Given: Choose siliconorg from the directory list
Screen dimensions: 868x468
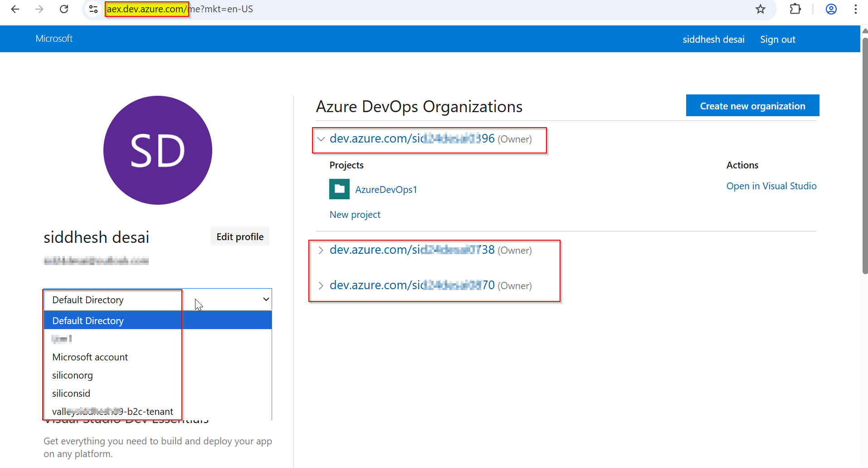Looking at the screenshot, I should pyautogui.click(x=158, y=375).
